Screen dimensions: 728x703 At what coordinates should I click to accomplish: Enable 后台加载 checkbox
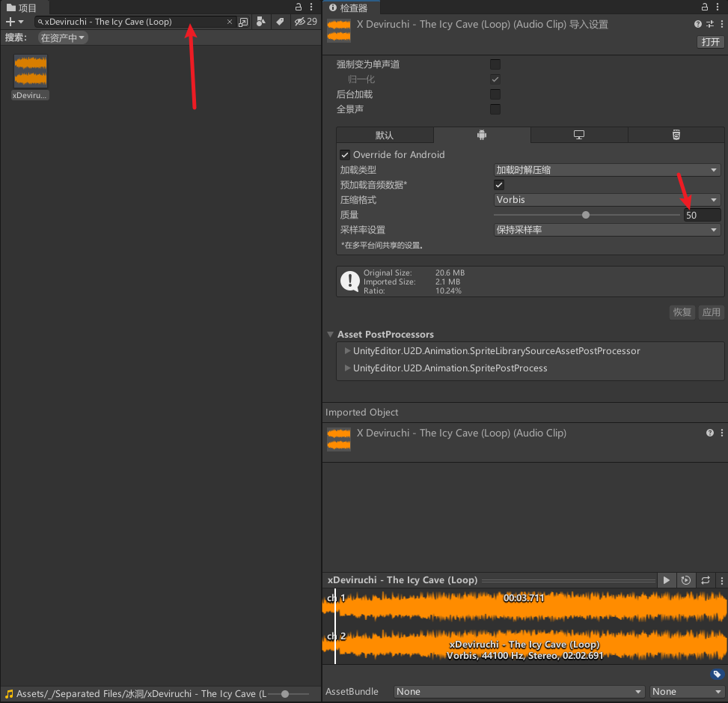tap(495, 94)
